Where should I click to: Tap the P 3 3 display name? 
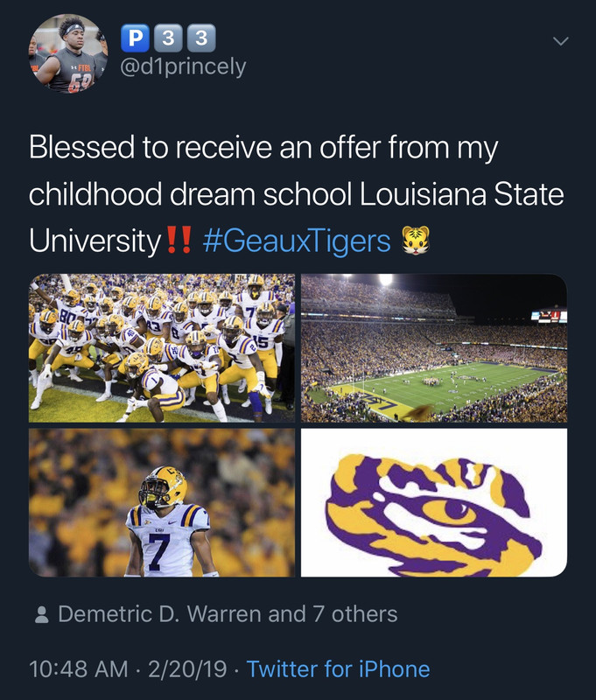168,38
